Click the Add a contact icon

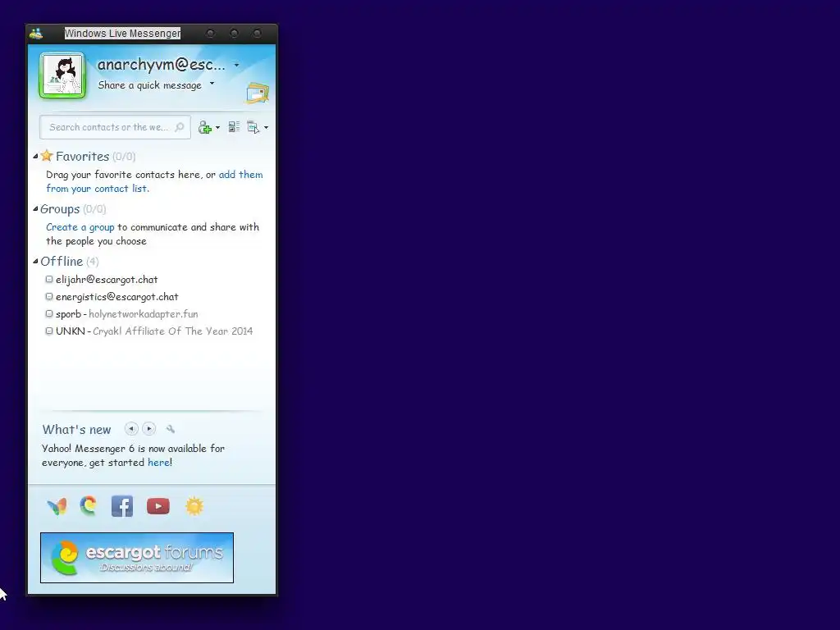[x=204, y=127]
